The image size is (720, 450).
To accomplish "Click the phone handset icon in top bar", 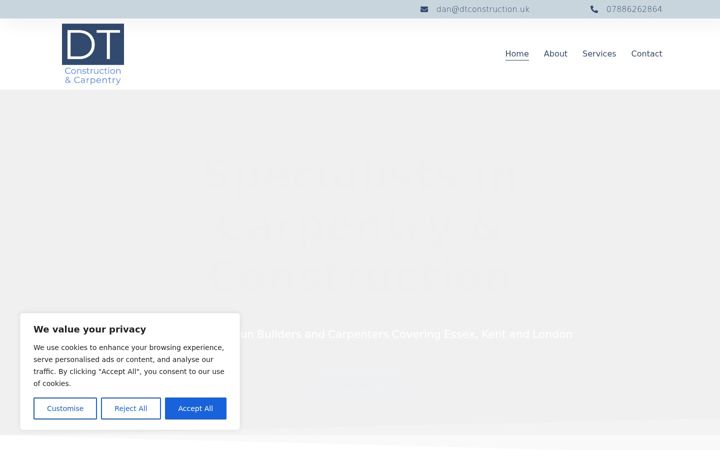I will tap(594, 9).
